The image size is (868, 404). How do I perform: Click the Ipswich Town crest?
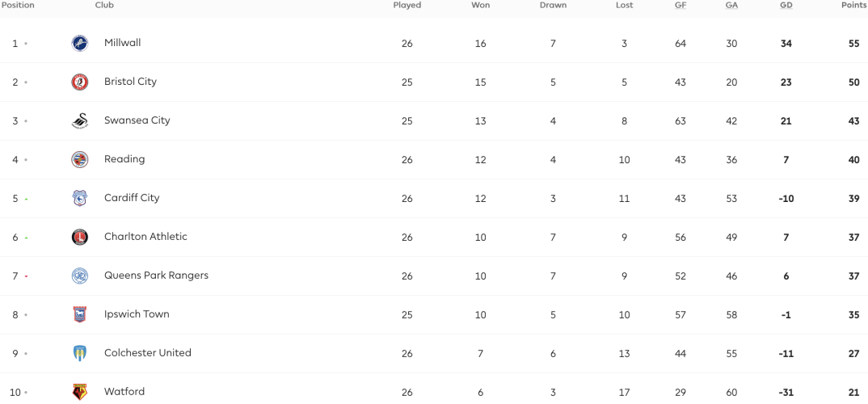click(x=80, y=314)
